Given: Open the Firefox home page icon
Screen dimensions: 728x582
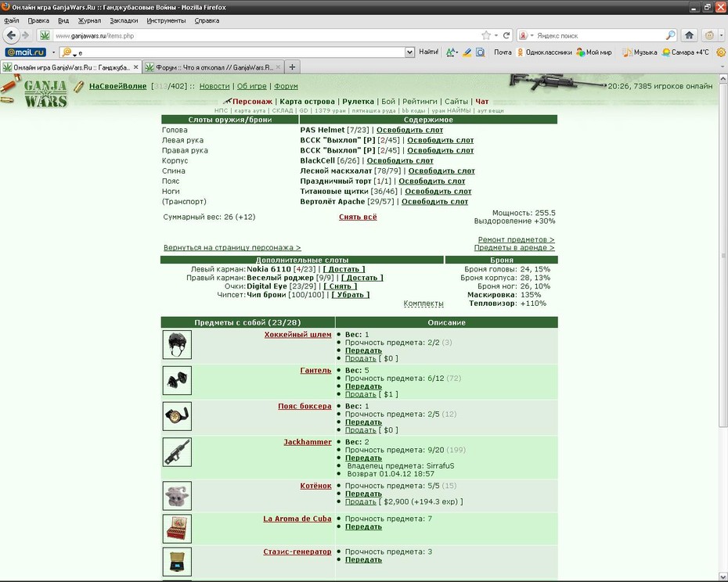Looking at the screenshot, I should point(690,35).
